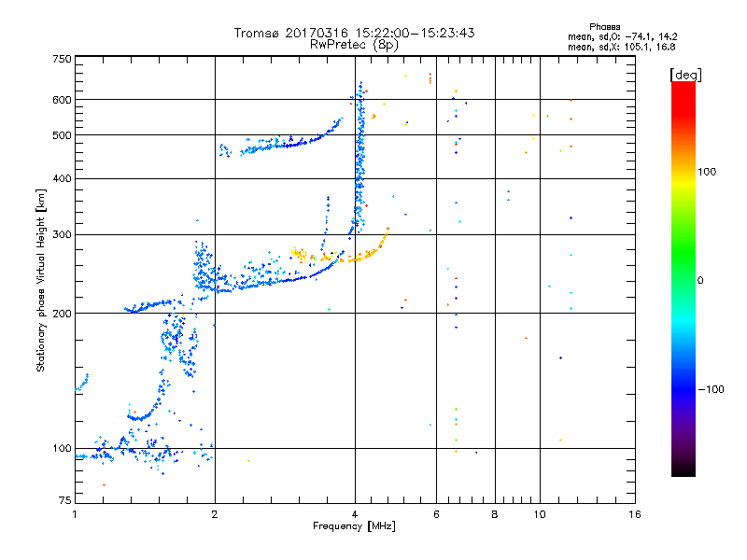Click the x-axis tick label '6'

[436, 514]
